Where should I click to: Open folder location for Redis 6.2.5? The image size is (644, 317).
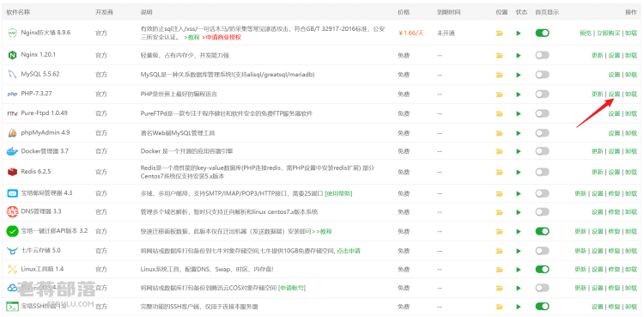[500, 173]
